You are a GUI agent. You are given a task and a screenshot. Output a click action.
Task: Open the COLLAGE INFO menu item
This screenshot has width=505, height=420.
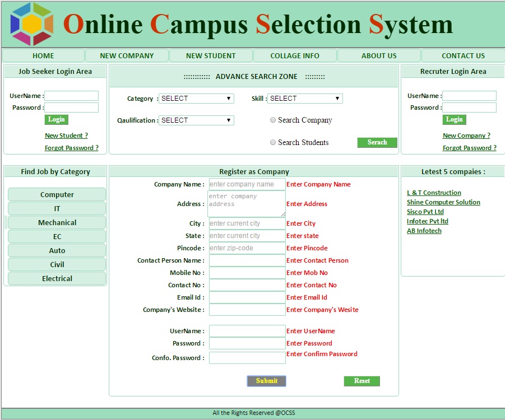pyautogui.click(x=295, y=55)
